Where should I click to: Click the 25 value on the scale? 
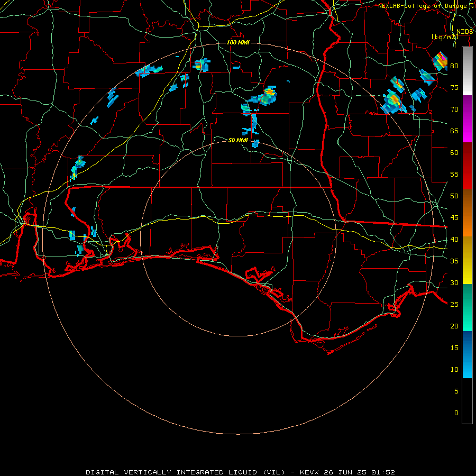454,304
